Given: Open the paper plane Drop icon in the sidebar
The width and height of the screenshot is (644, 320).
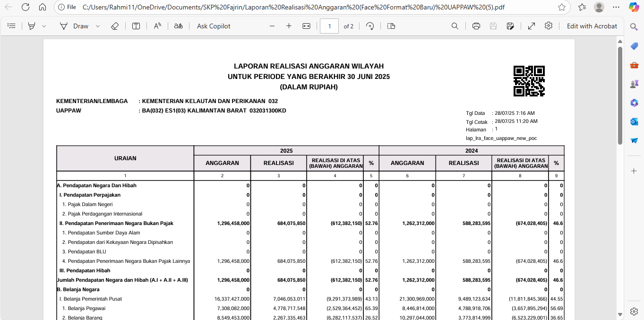Looking at the screenshot, I should click(634, 140).
